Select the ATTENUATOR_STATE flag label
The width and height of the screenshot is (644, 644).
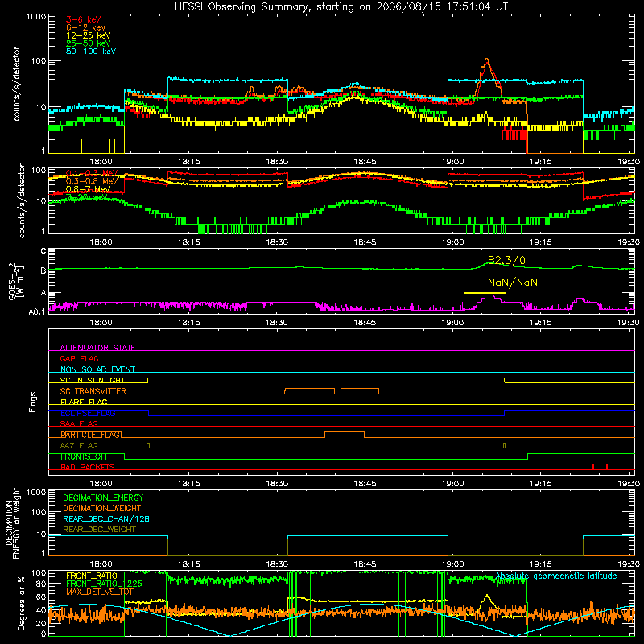coord(97,348)
